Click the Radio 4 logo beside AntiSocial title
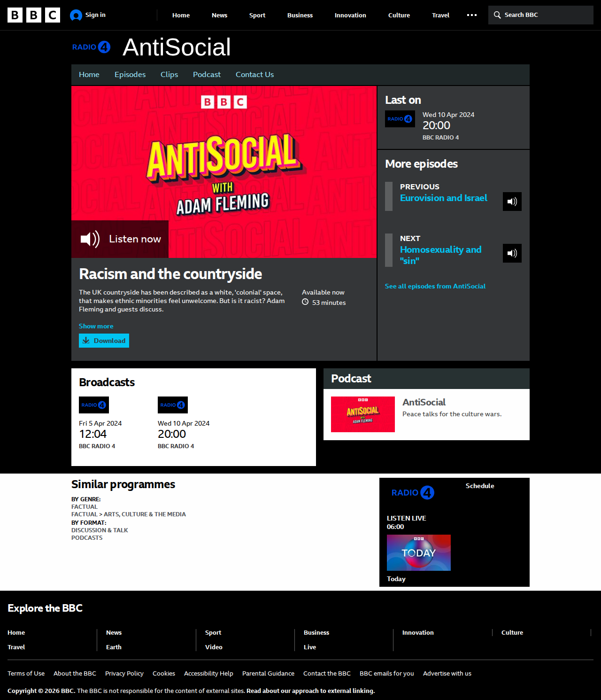 [x=91, y=47]
